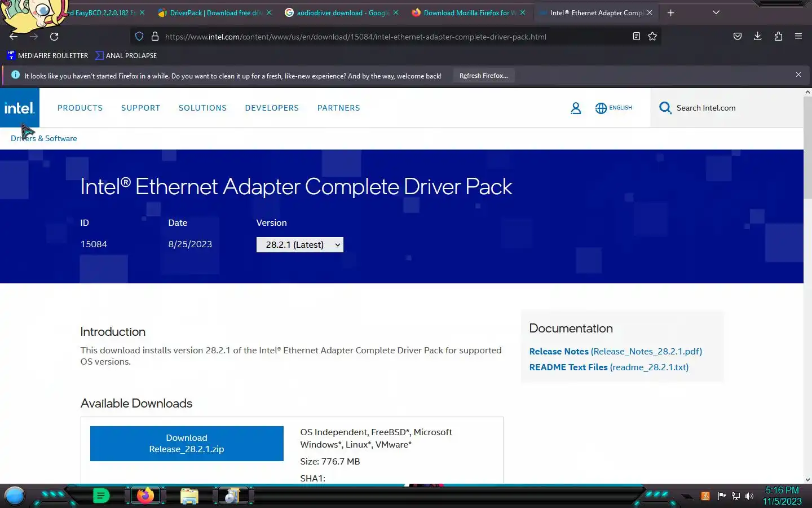Screen dimensions: 812x508
Task: Close the audiodriver download Google tab
Action: pos(396,12)
